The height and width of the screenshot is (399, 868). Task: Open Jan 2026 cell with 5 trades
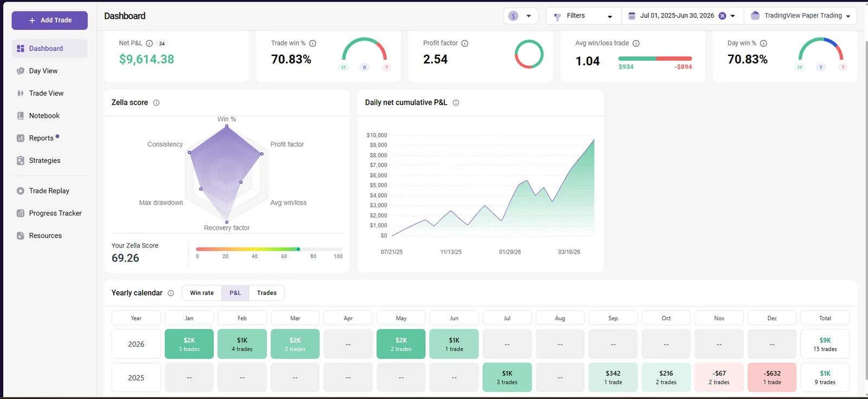click(189, 344)
